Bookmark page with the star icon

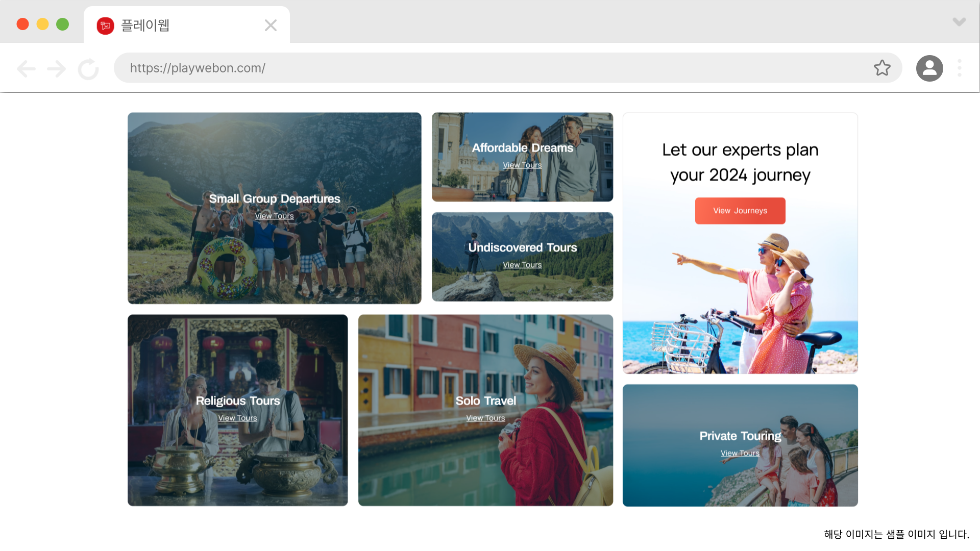click(x=882, y=68)
